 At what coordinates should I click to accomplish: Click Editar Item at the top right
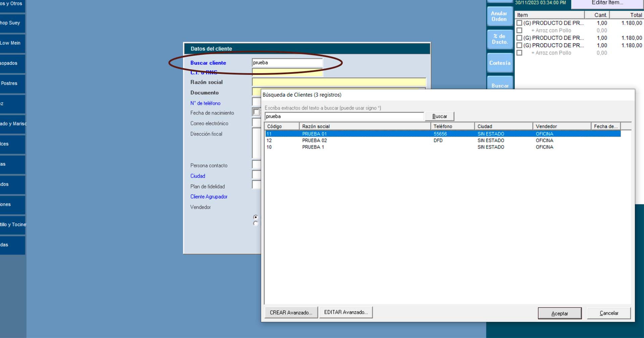607,3
